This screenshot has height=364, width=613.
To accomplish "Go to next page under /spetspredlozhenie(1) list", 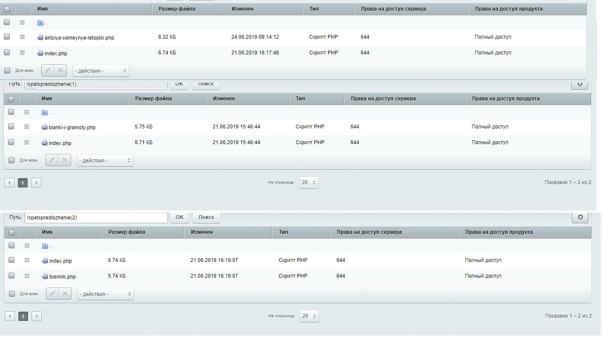I will pos(36,182).
